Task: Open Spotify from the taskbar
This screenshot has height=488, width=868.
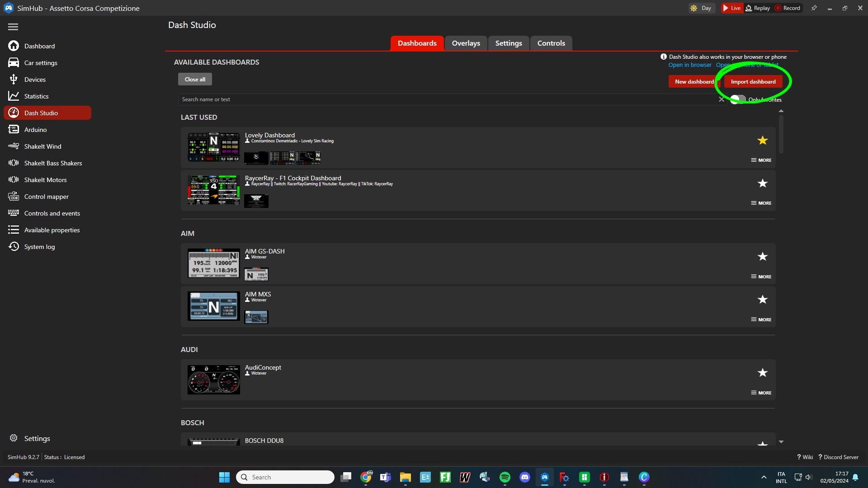Action: point(505,477)
